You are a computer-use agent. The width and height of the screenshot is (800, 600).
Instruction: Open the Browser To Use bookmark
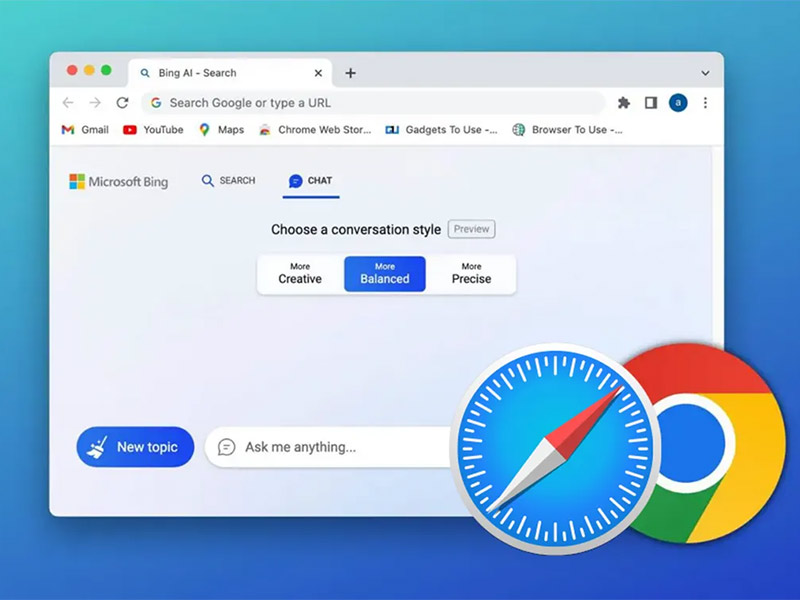pos(567,130)
